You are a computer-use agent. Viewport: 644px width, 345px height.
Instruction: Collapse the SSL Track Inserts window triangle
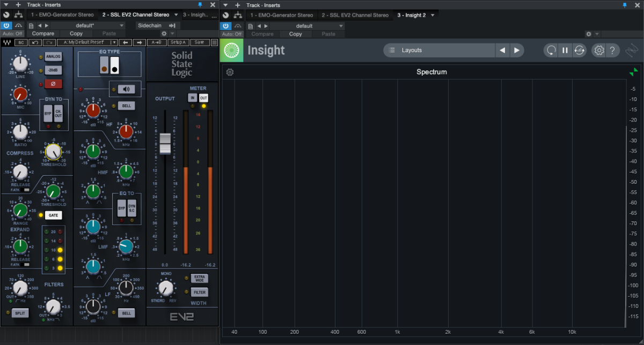7,5
